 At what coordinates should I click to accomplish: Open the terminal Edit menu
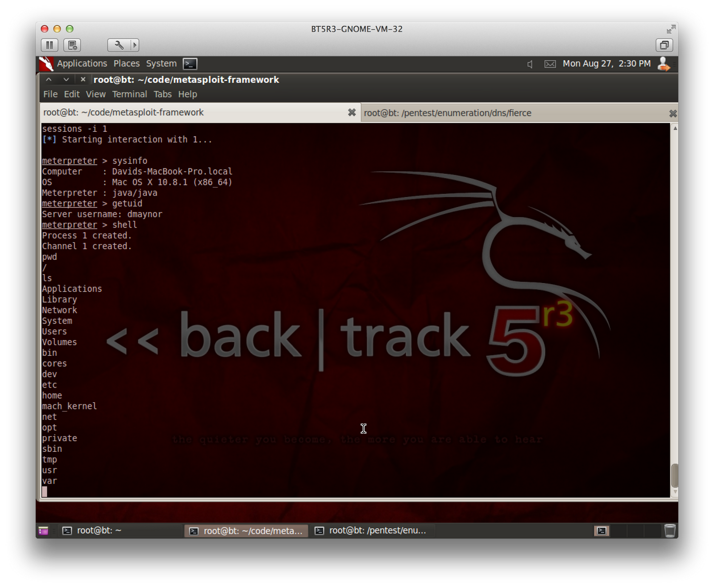click(x=72, y=94)
